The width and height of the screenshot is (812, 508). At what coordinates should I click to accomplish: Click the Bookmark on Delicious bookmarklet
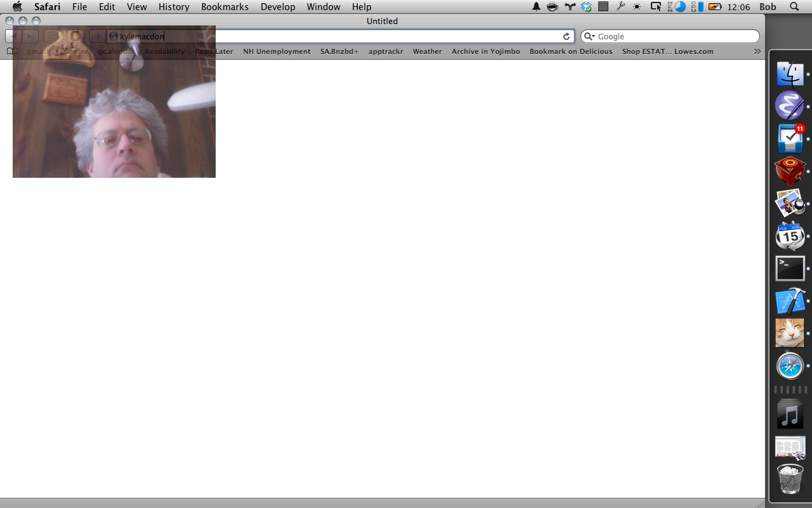click(x=571, y=51)
